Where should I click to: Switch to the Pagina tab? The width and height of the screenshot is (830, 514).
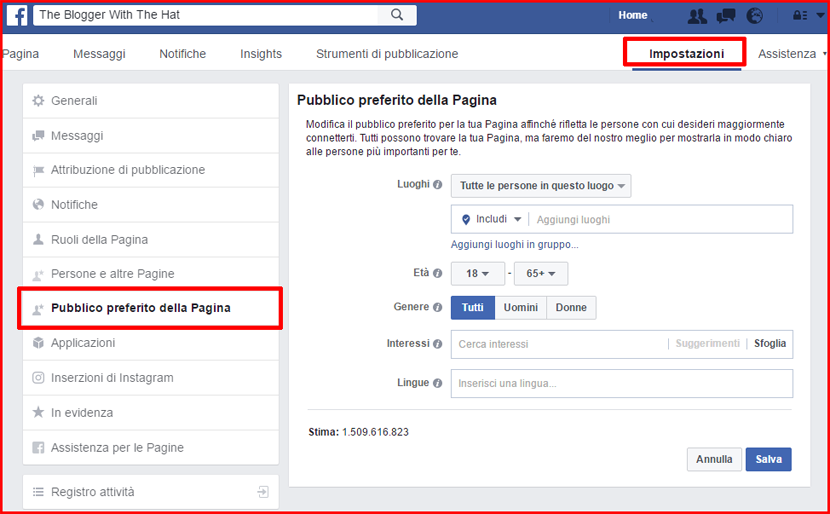click(x=20, y=54)
